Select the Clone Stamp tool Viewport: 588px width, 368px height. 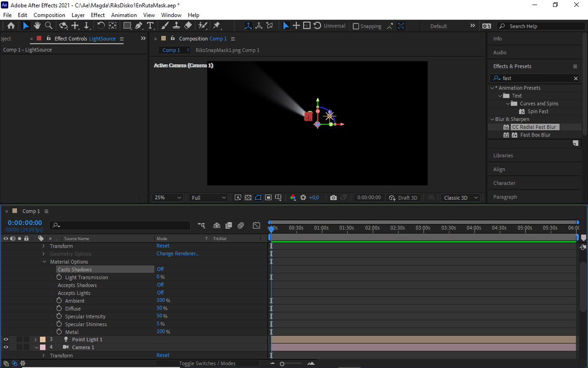point(176,26)
